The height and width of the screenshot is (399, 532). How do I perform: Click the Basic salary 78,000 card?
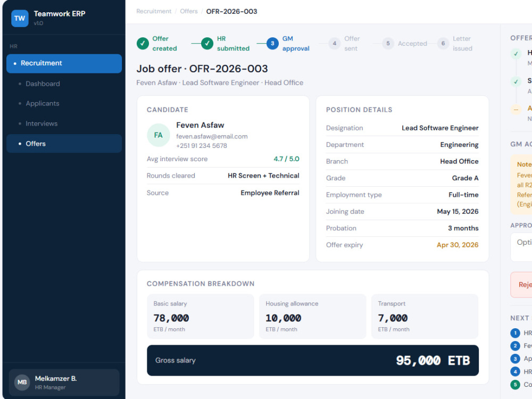coord(201,316)
